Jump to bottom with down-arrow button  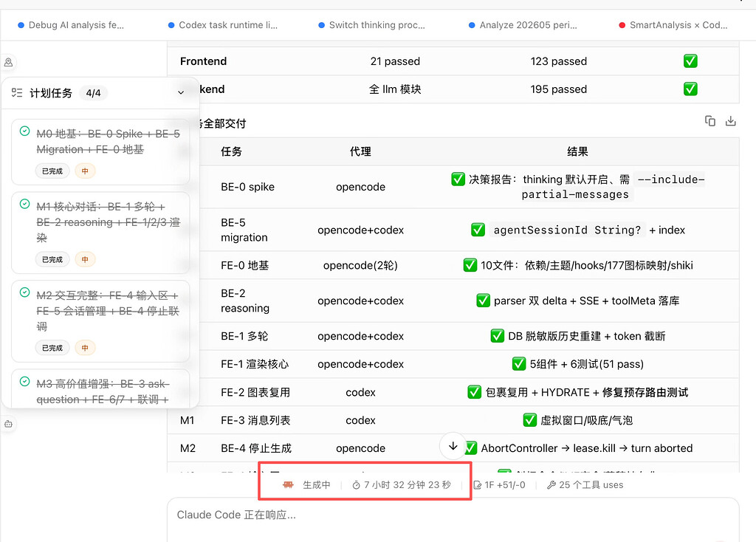pos(453,446)
